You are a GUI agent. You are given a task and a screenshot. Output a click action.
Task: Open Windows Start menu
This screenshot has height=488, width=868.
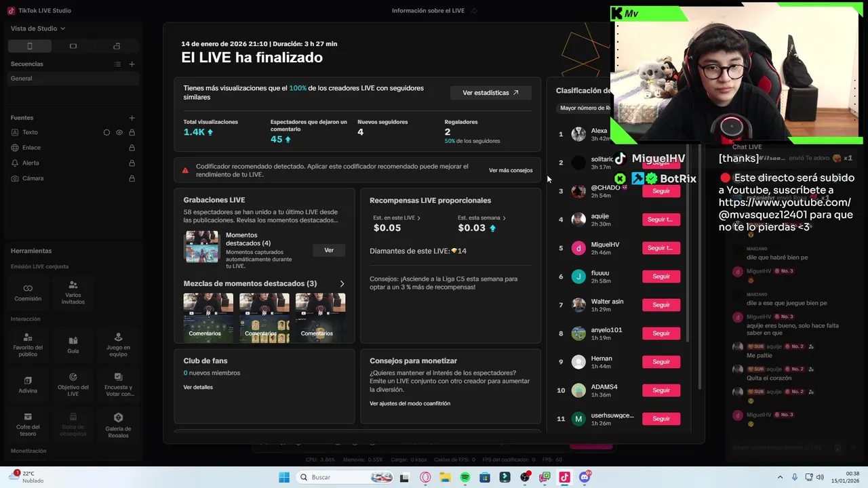284,478
